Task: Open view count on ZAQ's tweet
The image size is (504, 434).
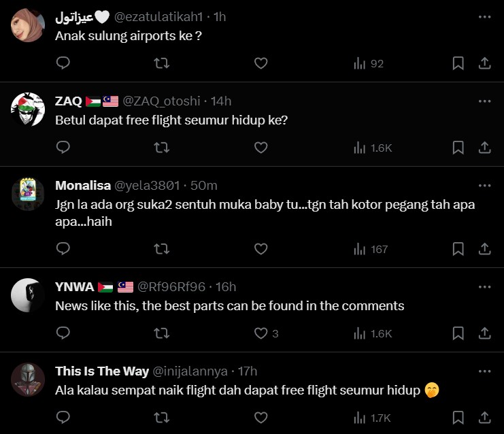Action: pos(373,148)
